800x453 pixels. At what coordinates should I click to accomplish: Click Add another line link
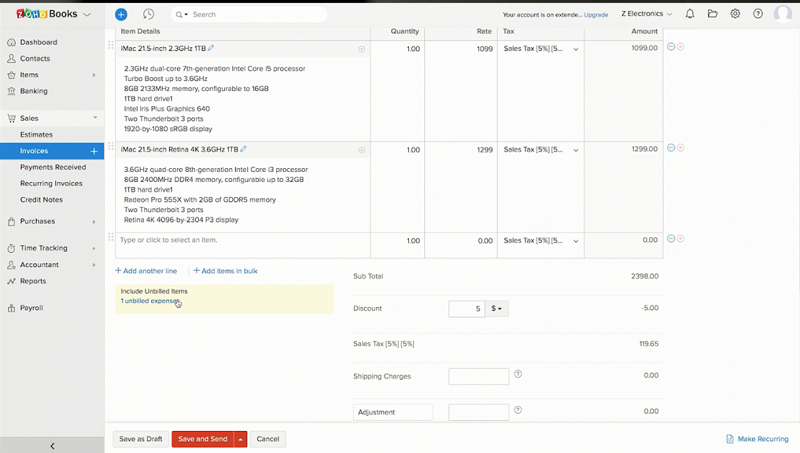(x=146, y=271)
